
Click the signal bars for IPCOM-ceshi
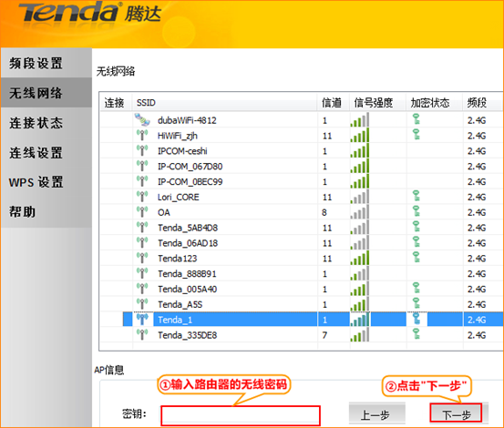pos(360,150)
